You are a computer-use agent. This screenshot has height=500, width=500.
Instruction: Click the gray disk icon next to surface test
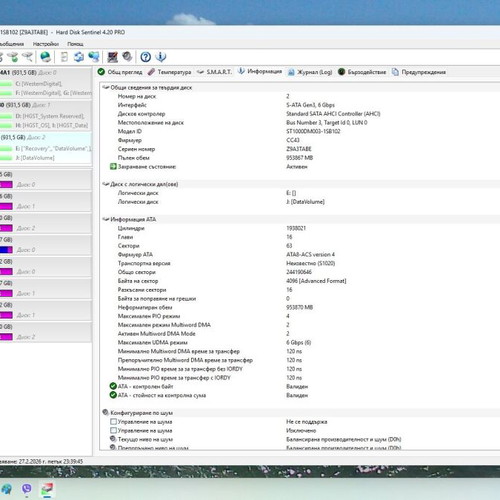pyautogui.click(x=127, y=57)
